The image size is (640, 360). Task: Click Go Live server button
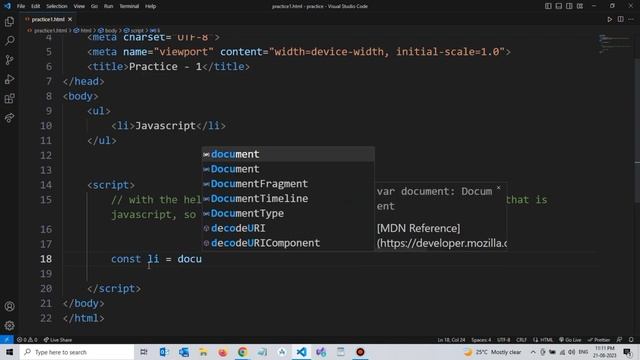(570, 340)
